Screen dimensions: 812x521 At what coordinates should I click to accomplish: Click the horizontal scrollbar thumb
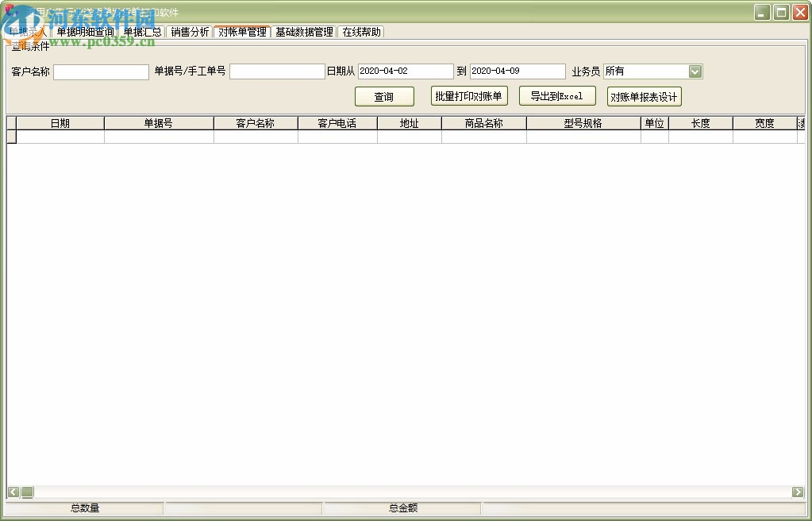(x=28, y=492)
